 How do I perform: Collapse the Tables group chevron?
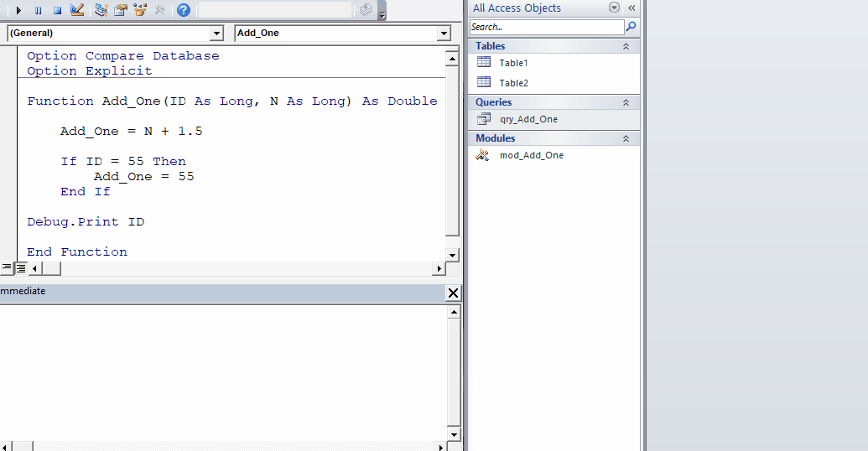(x=626, y=46)
